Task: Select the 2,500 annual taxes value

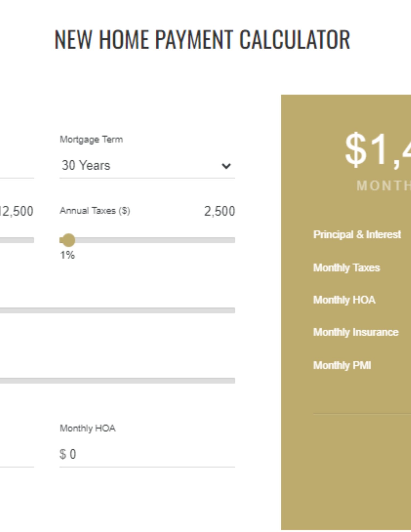Action: [219, 211]
